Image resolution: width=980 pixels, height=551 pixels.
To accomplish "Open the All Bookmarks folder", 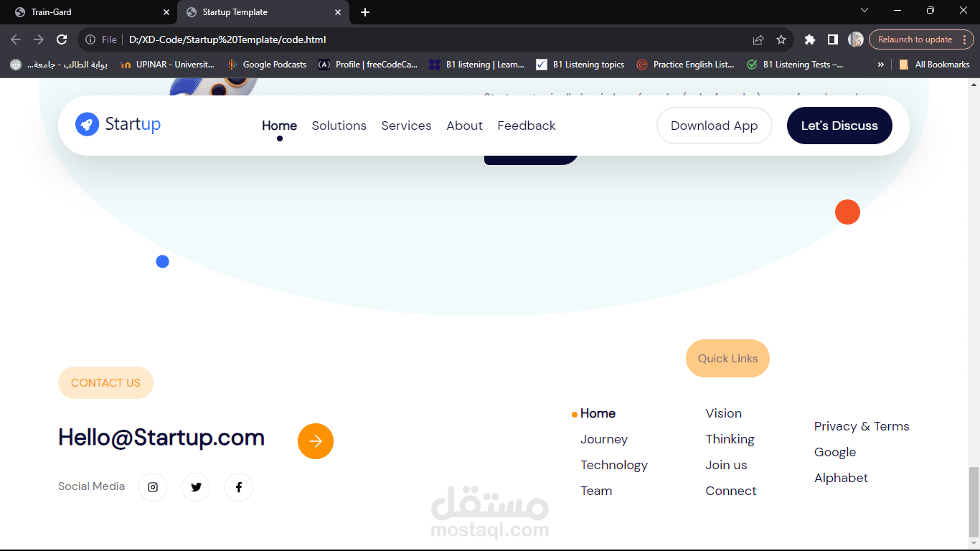I will (934, 65).
